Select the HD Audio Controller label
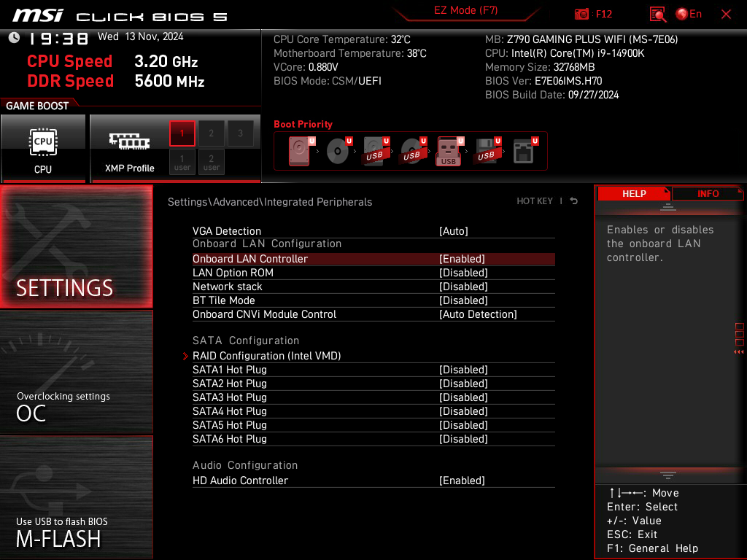The width and height of the screenshot is (747, 560). pyautogui.click(x=240, y=481)
